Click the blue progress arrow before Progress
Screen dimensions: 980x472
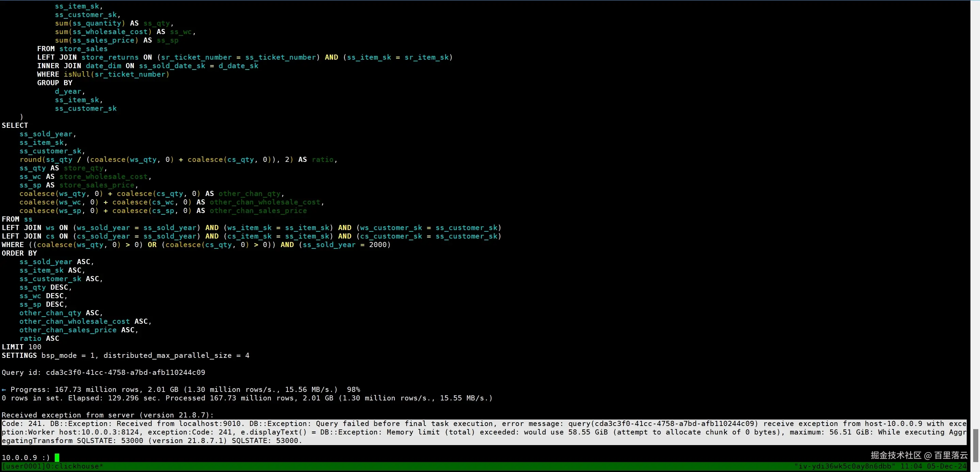tap(4, 390)
